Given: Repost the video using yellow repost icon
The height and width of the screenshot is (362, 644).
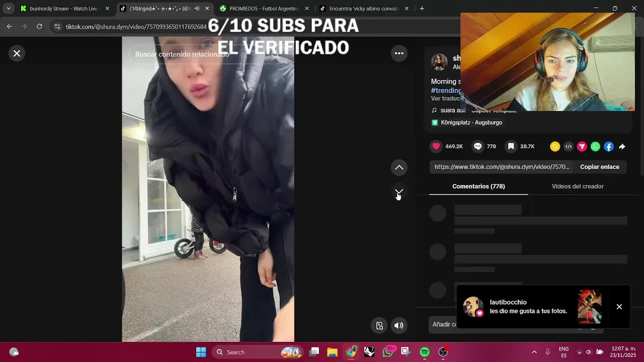Looking at the screenshot, I should click(x=555, y=146).
